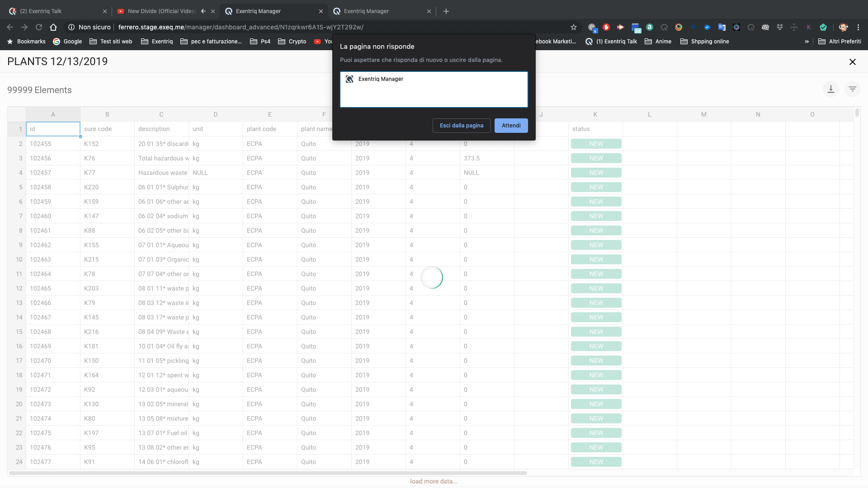Click load more data link

coord(434,481)
